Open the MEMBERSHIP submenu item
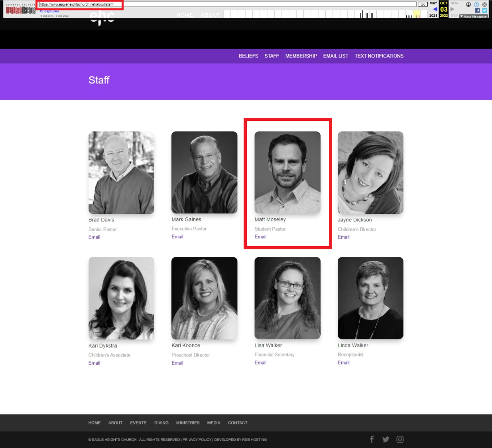The height and width of the screenshot is (448, 492). pyautogui.click(x=301, y=56)
